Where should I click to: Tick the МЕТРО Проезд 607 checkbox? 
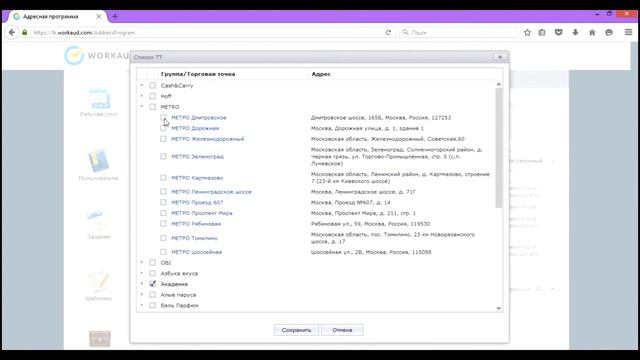pos(163,202)
